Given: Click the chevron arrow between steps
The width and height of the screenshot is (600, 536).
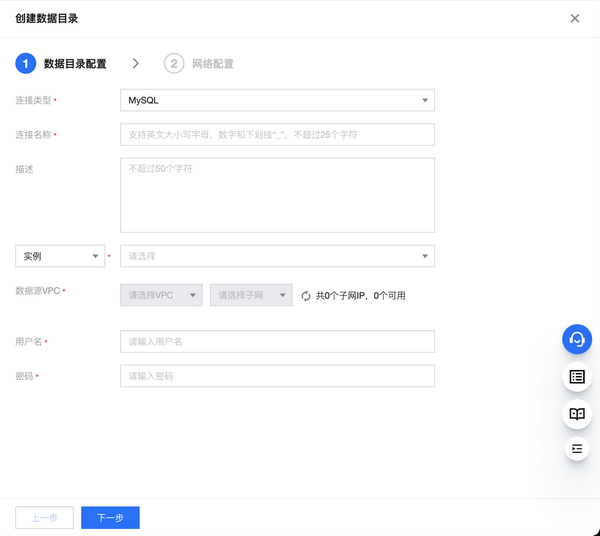Looking at the screenshot, I should [135, 64].
